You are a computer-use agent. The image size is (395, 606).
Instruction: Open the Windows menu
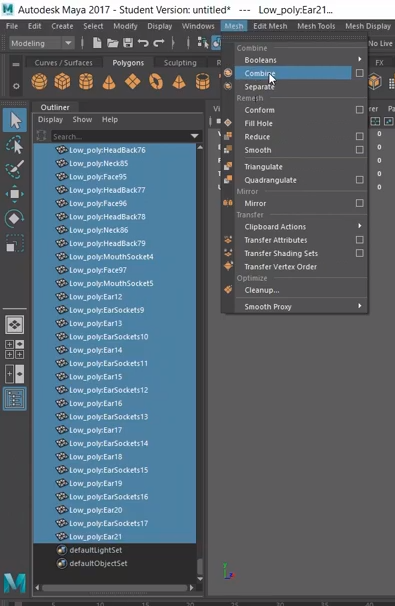pyautogui.click(x=198, y=26)
